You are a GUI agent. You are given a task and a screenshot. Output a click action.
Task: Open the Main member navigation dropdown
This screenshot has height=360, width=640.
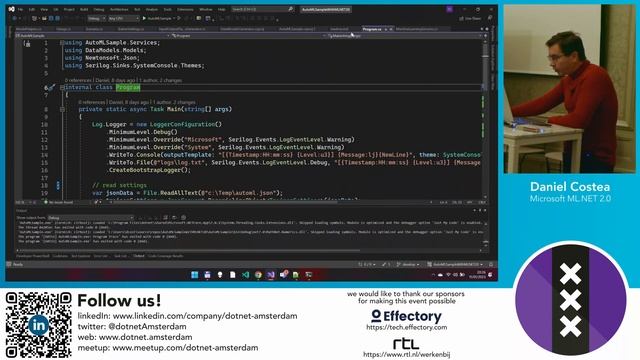[405, 36]
